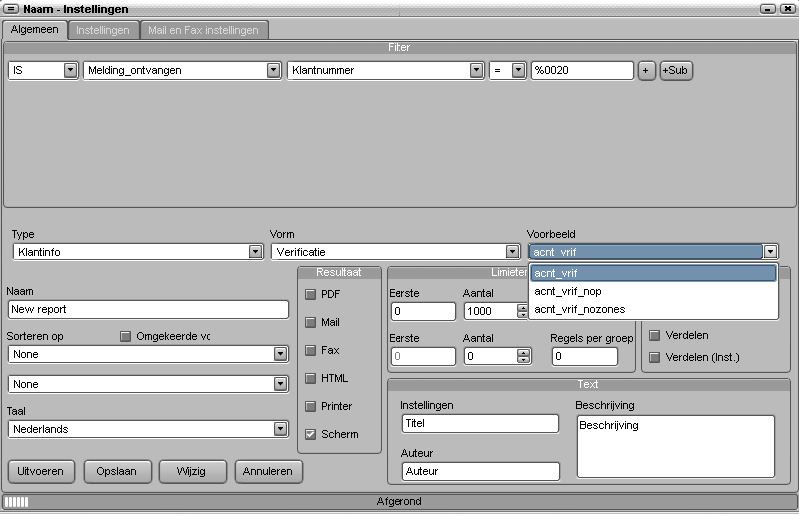Minimize the Naam - Instellingen window

coord(768,9)
